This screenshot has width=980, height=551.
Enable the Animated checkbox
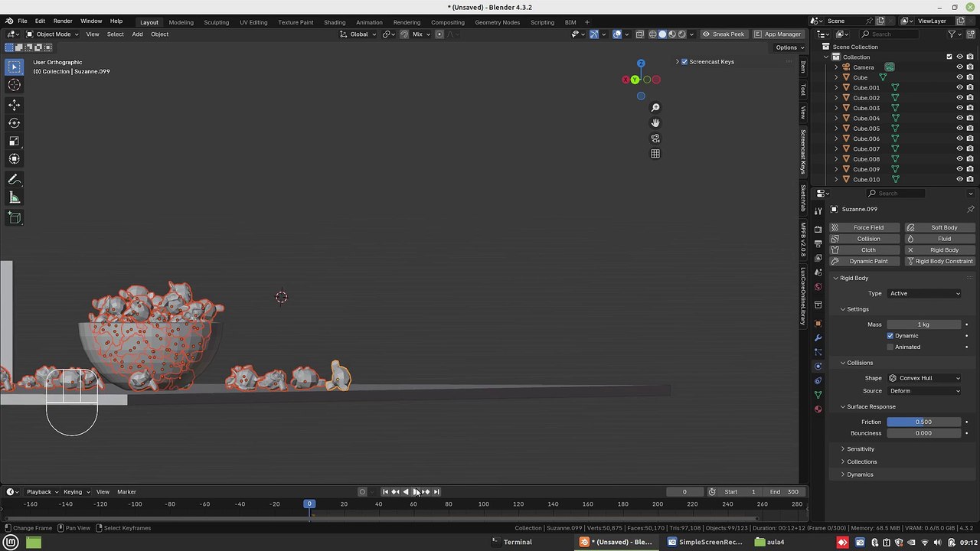[890, 347]
